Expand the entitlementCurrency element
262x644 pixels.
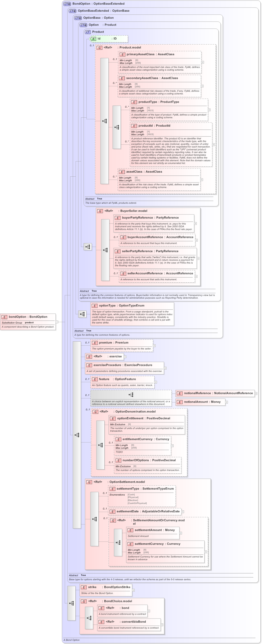point(172,446)
